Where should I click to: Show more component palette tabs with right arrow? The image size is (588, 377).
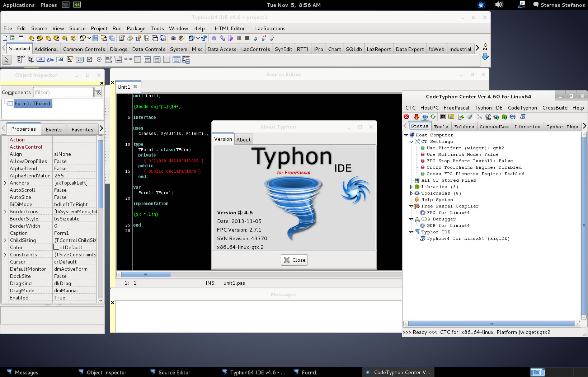pos(477,48)
